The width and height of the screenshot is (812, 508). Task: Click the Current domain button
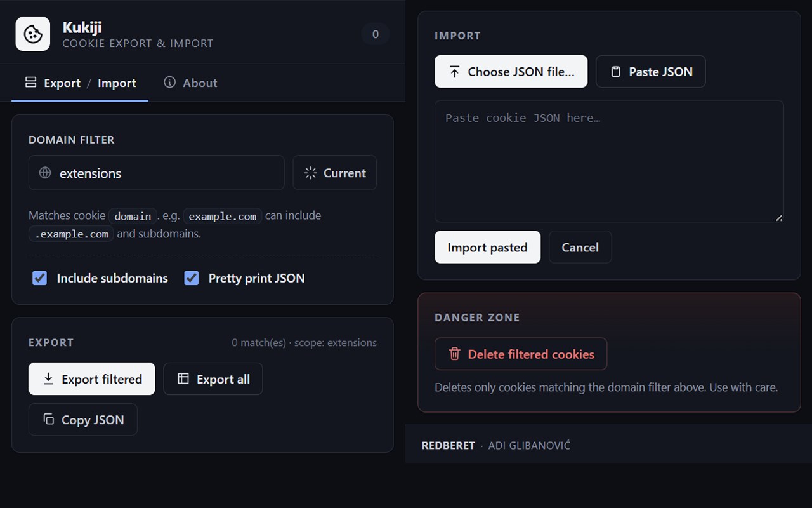(x=334, y=173)
